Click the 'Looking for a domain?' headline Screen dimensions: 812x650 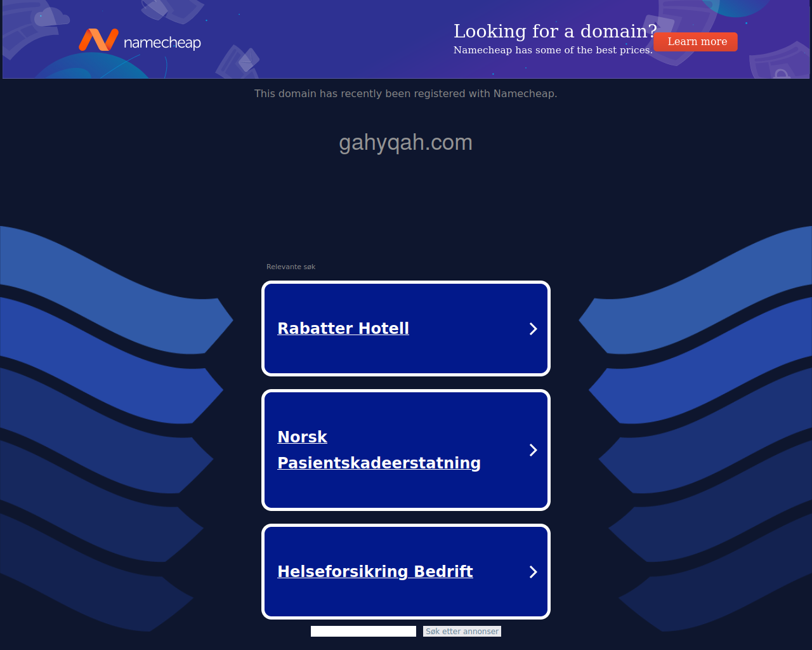pos(555,31)
